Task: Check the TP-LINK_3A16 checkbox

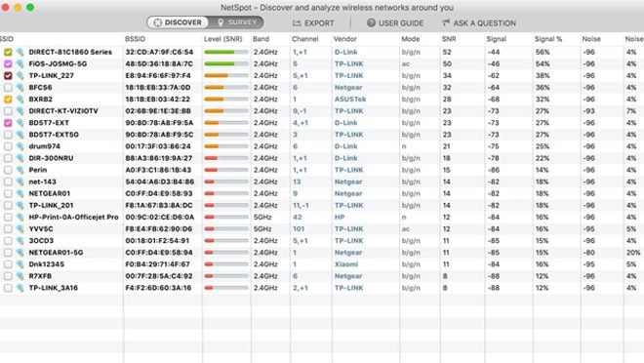Action: coord(8,288)
